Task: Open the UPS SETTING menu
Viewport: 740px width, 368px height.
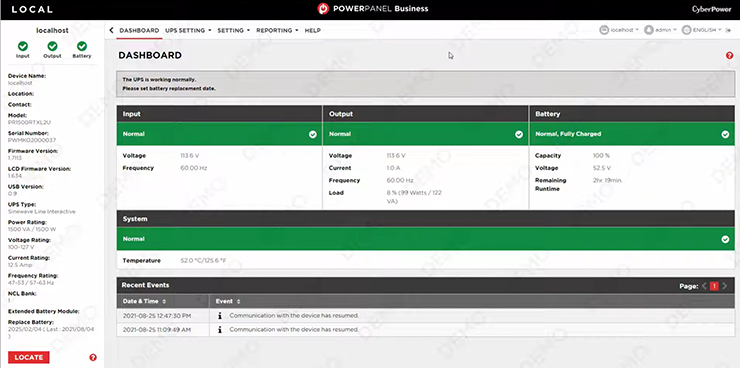Action: point(188,30)
